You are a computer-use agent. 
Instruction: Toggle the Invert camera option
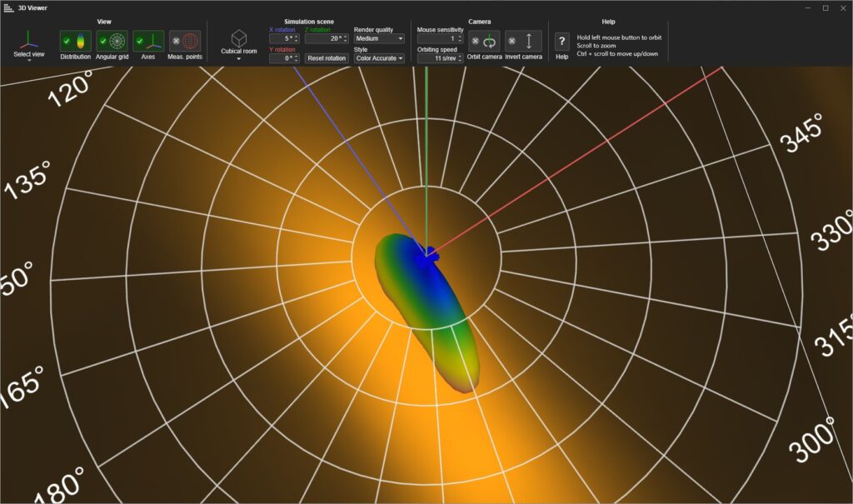[x=523, y=41]
